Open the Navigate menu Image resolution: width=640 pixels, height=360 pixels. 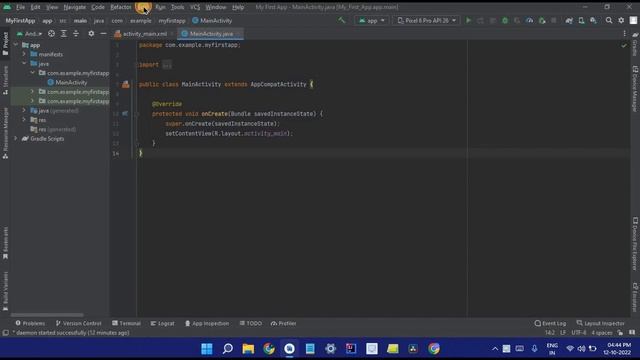click(x=75, y=7)
